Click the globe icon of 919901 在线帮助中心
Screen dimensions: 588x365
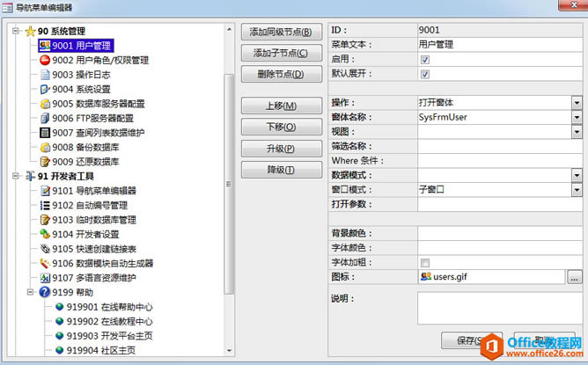[x=59, y=307]
